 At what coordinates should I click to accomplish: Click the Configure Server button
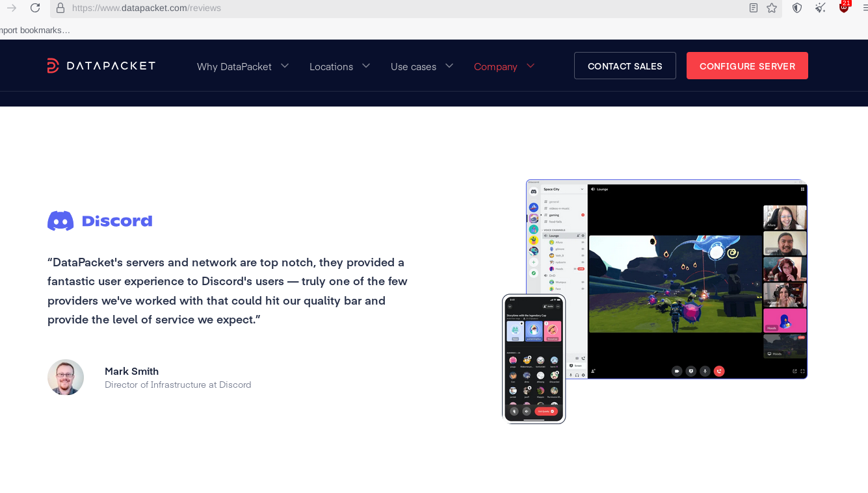coord(747,66)
